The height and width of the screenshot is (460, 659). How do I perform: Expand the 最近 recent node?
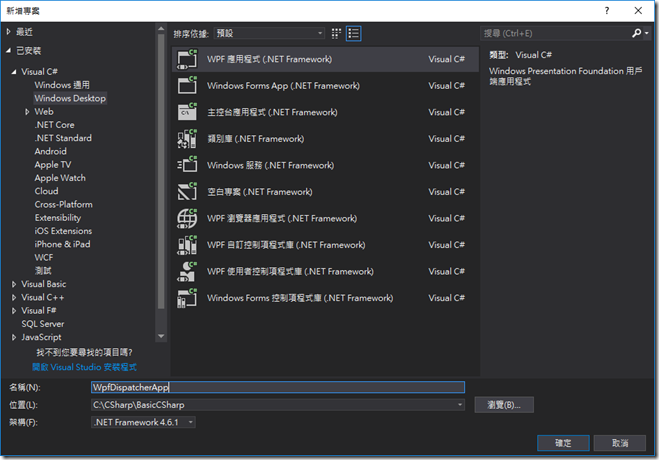[8, 32]
